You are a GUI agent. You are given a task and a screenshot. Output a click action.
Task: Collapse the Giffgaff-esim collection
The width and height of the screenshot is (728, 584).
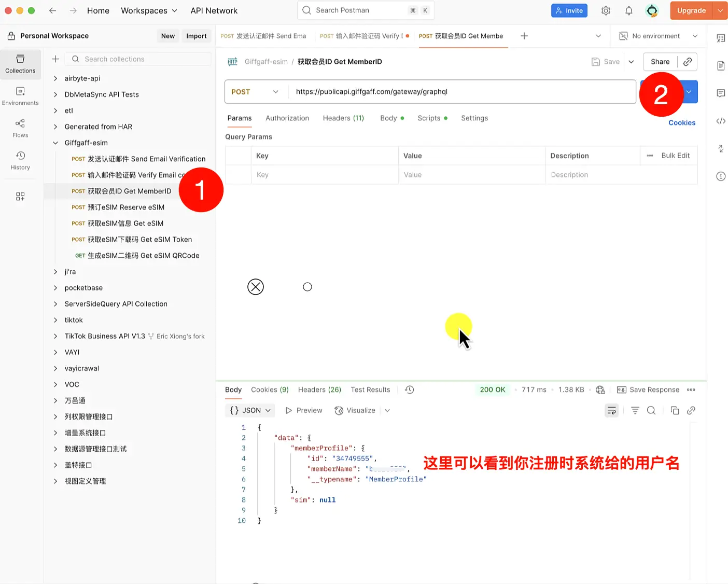pyautogui.click(x=55, y=143)
